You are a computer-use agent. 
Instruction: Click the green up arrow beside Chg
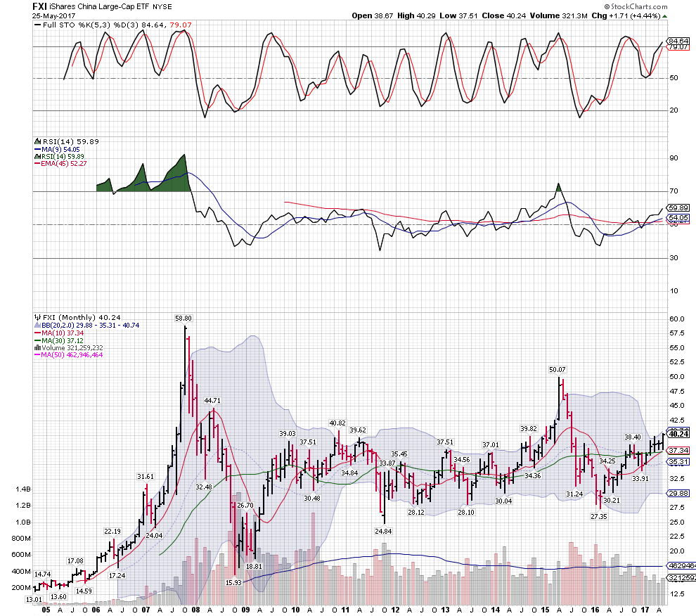(665, 15)
